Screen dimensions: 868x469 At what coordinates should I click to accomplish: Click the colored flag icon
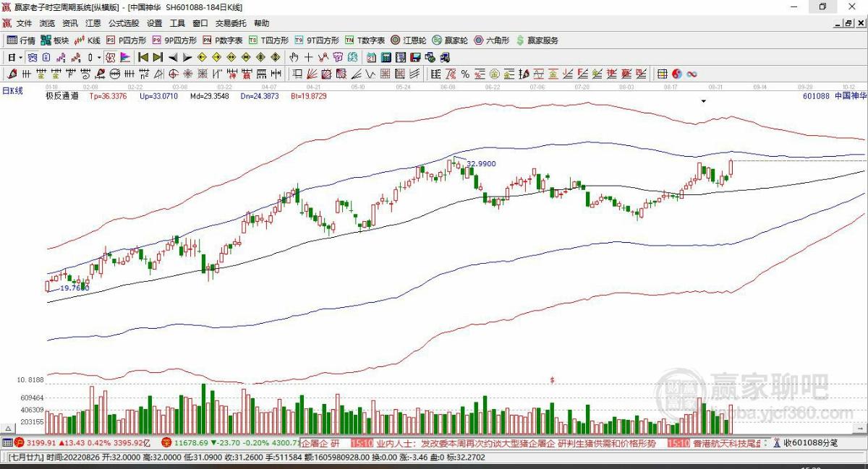coord(124,57)
